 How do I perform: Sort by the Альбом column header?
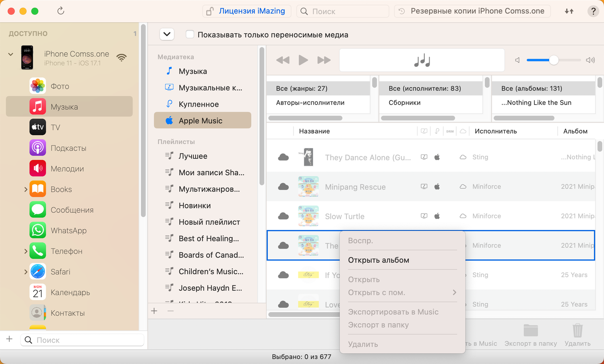[x=575, y=131]
